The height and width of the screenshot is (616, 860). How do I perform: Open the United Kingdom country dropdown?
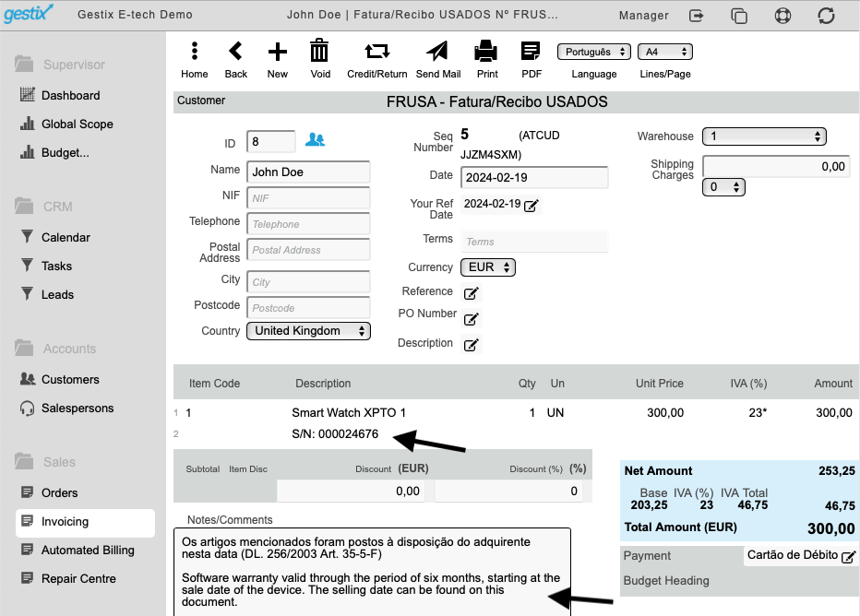[308, 330]
